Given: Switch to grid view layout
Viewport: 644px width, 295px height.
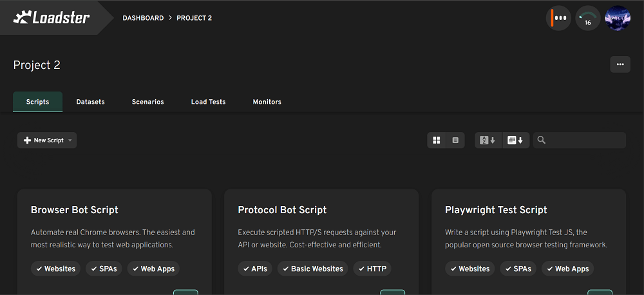Looking at the screenshot, I should (x=437, y=140).
